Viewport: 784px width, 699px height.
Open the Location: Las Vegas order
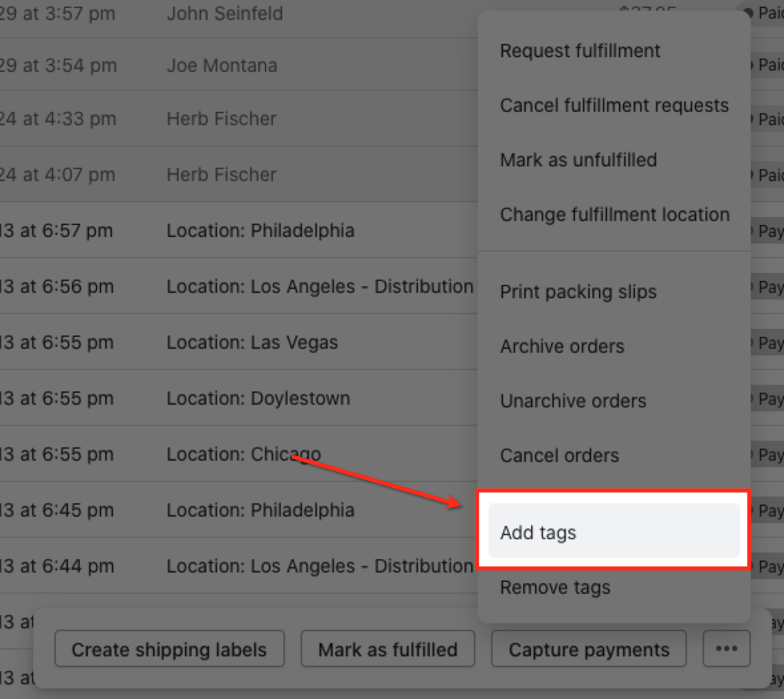[x=252, y=342]
